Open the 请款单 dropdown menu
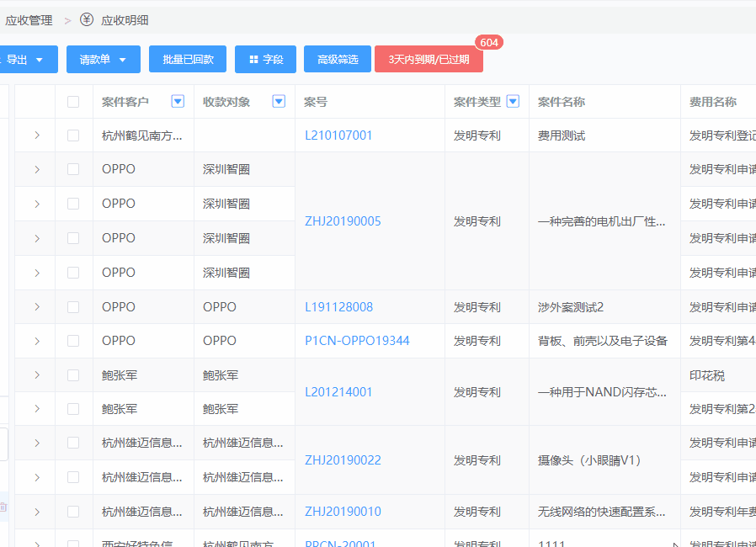Image resolution: width=756 pixels, height=547 pixels. tap(103, 60)
